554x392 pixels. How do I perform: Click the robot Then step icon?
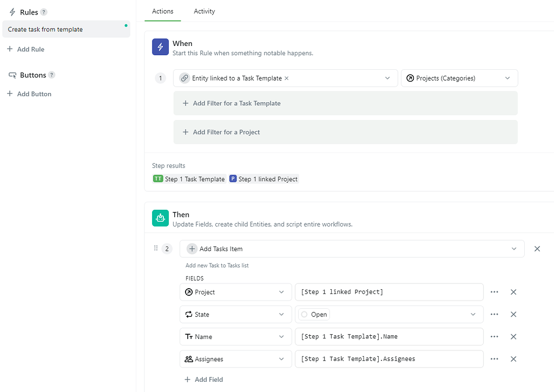click(x=160, y=218)
